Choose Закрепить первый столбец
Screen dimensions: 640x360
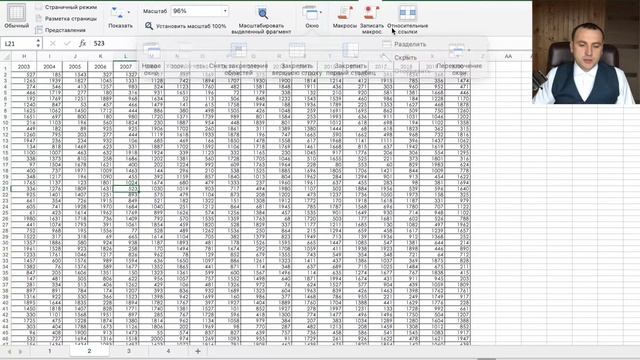350,60
